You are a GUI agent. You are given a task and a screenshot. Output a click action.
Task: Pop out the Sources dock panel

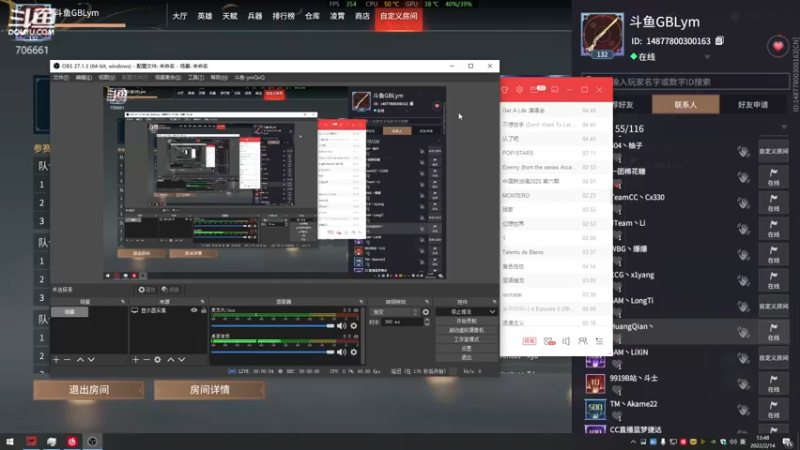point(203,302)
